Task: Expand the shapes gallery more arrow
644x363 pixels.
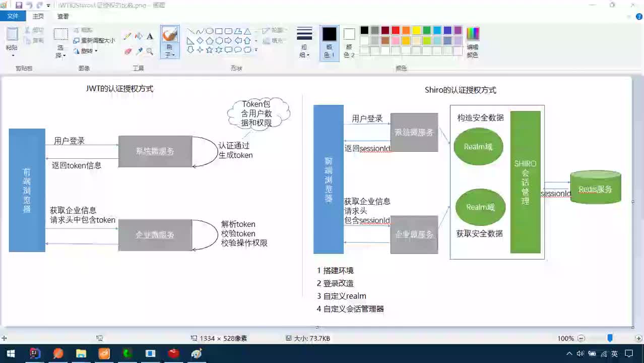Action: (x=256, y=49)
